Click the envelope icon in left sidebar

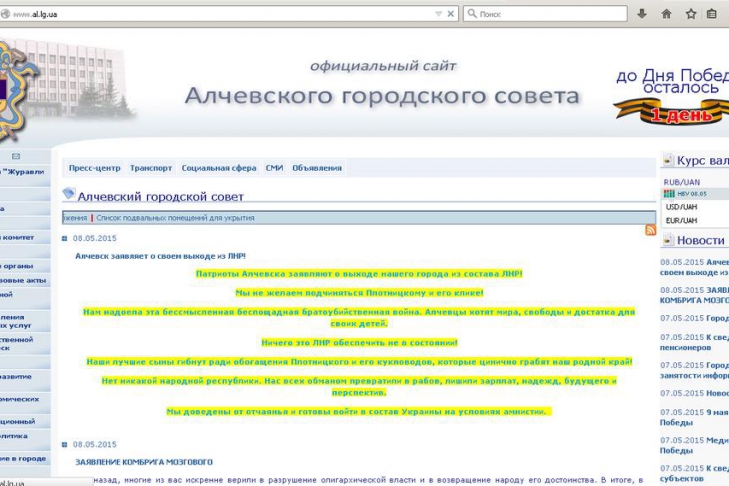16,156
